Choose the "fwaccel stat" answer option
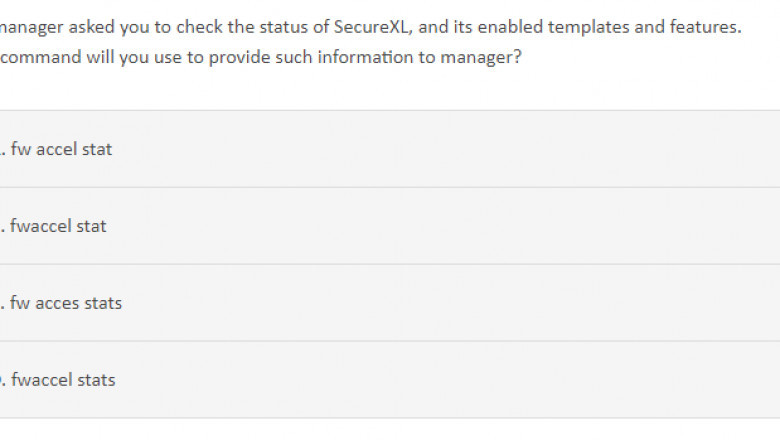780x440 pixels. [x=58, y=227]
